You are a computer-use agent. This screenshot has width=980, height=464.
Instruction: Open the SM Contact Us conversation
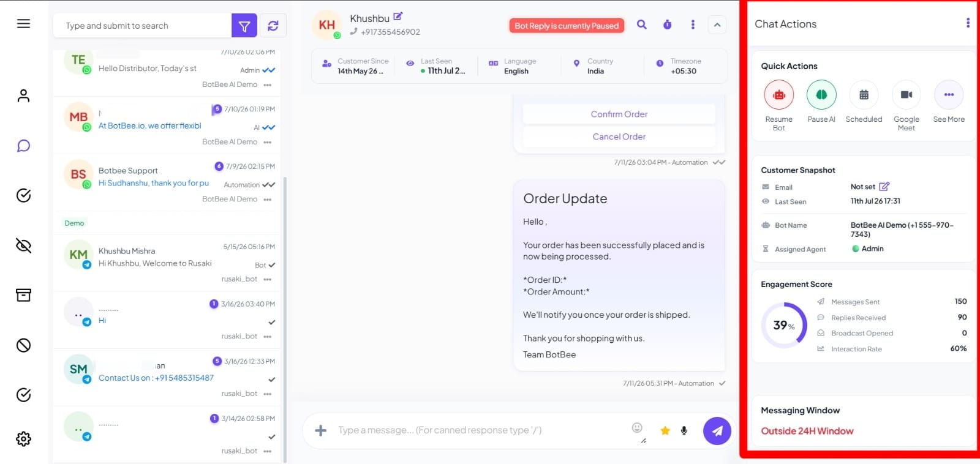click(x=167, y=377)
